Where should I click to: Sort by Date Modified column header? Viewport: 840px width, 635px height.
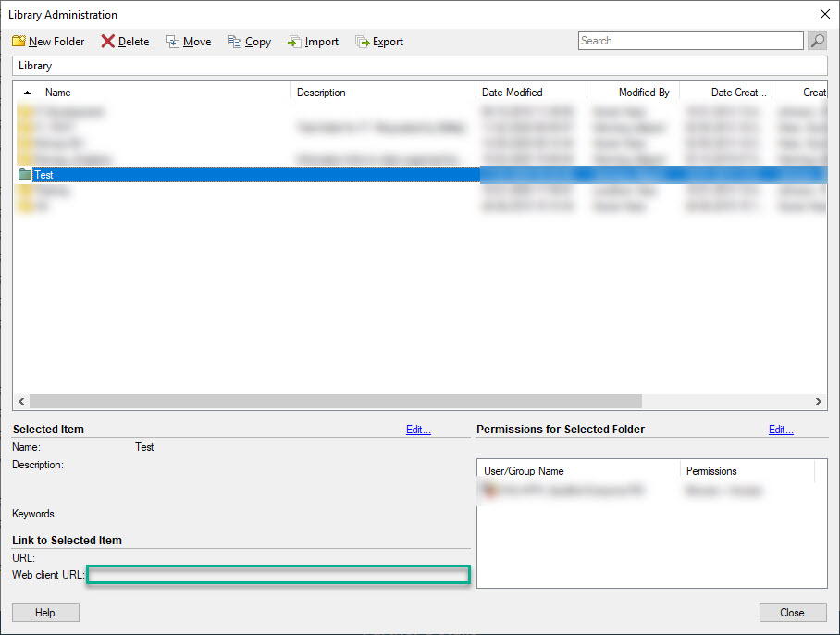512,93
